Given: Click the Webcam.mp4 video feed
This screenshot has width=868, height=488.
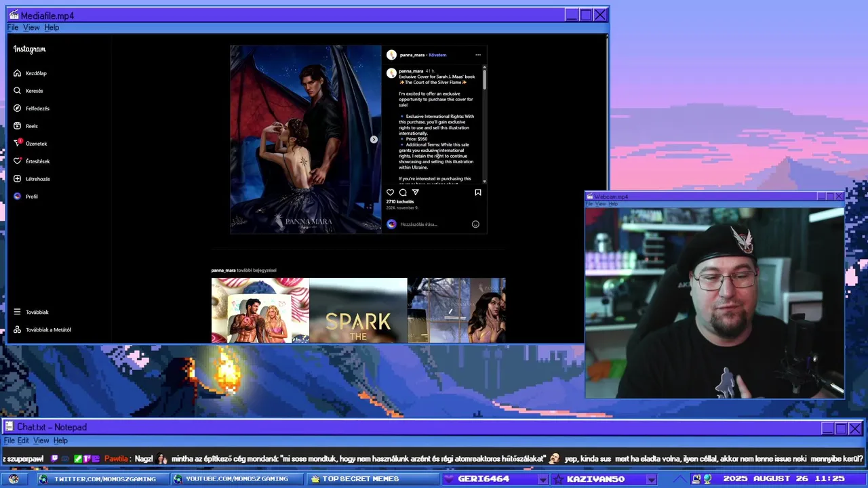Looking at the screenshot, I should (715, 303).
